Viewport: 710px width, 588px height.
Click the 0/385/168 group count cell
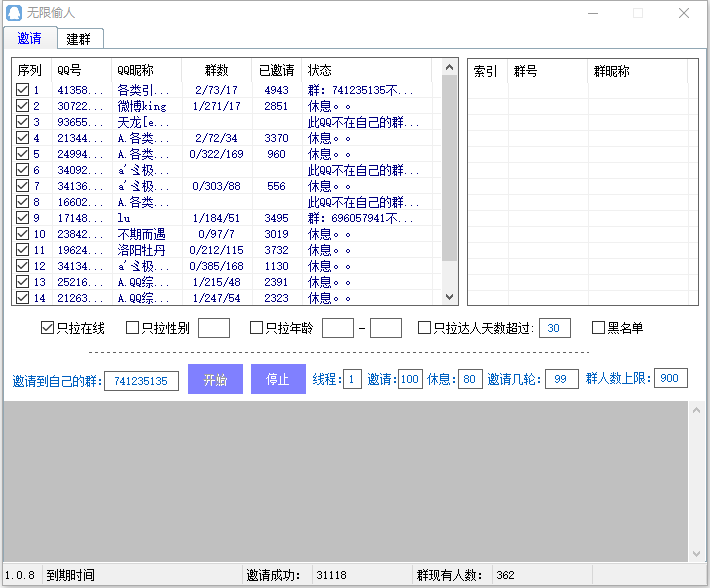click(x=216, y=266)
